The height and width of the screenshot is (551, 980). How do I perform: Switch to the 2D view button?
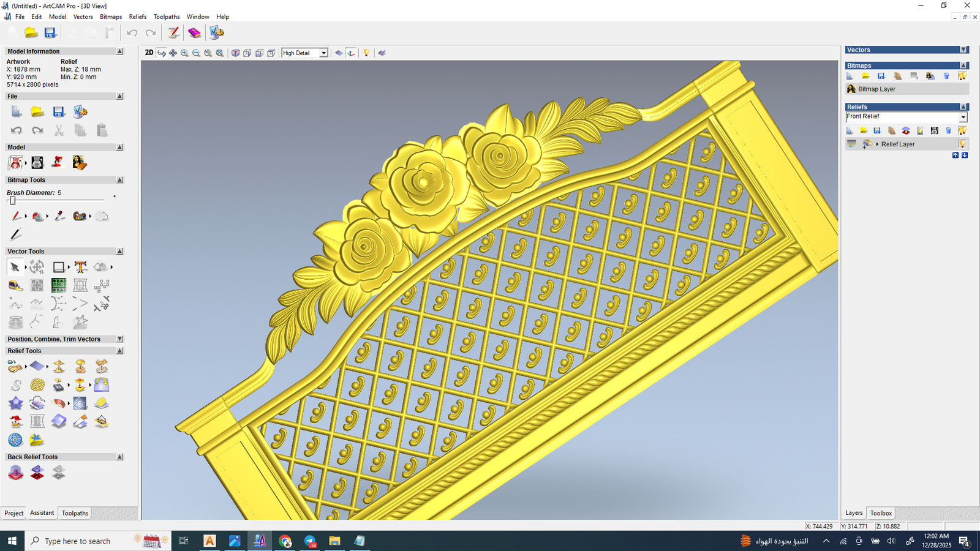(x=149, y=53)
